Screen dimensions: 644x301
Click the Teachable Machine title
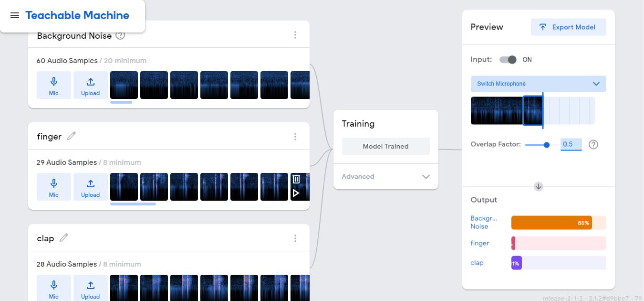click(x=77, y=15)
